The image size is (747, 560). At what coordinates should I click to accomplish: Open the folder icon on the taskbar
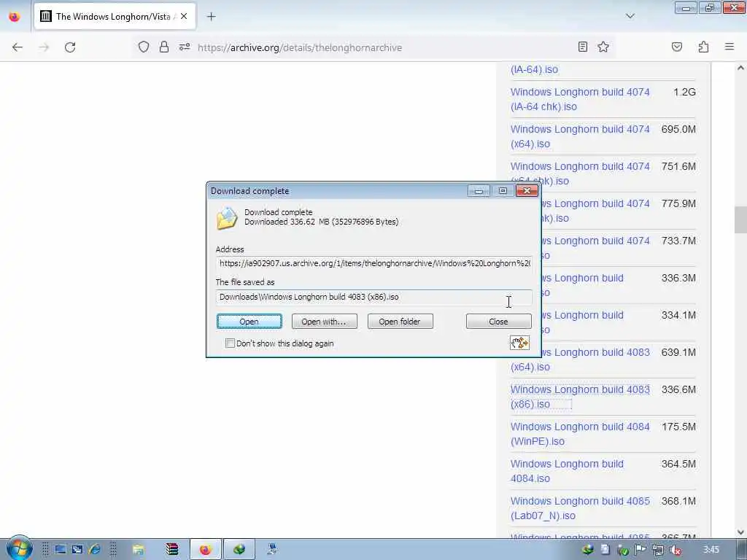tap(138, 550)
